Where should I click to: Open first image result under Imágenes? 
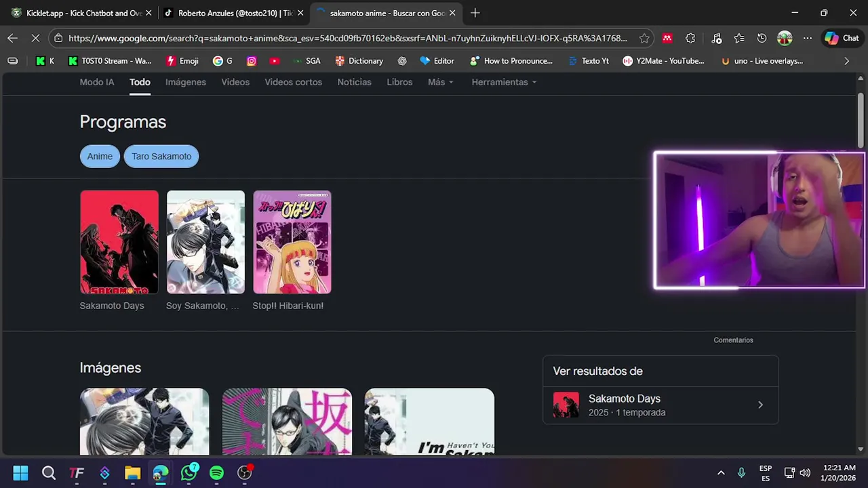click(144, 422)
